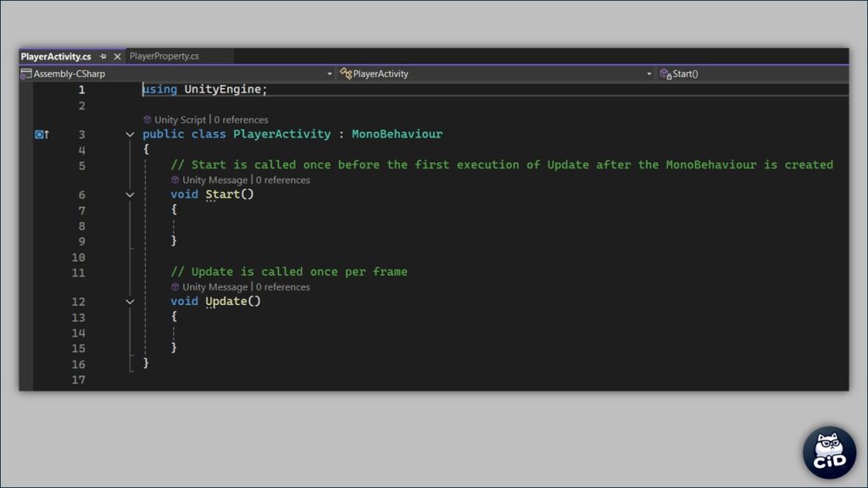Close the PlayerActivity.cs tab
This screenshot has height=488, width=868.
117,57
